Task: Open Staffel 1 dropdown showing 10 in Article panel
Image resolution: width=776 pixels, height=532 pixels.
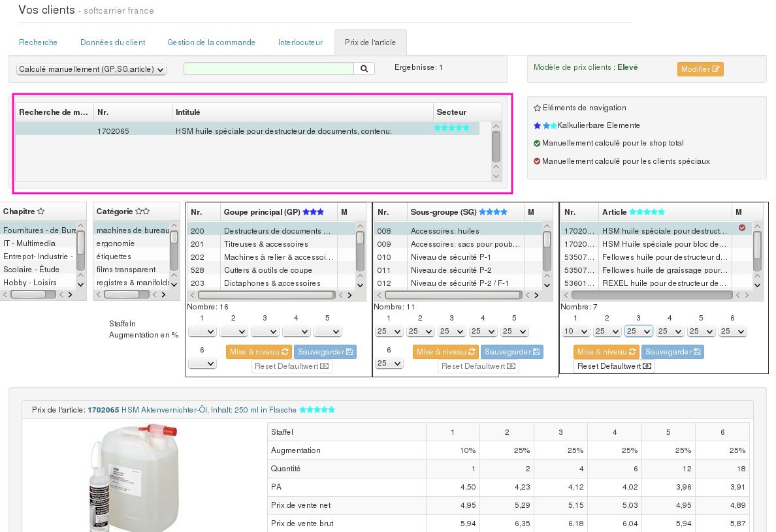Action: pyautogui.click(x=575, y=331)
